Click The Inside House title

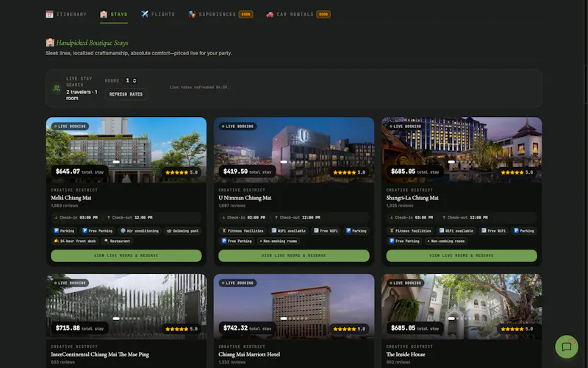point(406,355)
